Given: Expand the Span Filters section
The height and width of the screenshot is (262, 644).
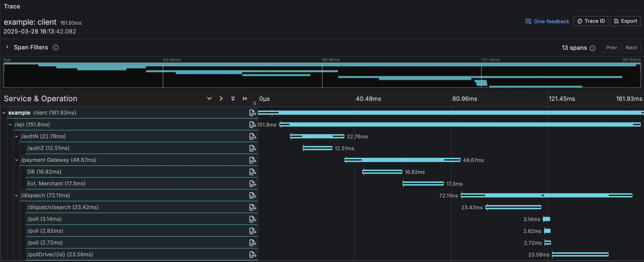Looking at the screenshot, I should click(x=7, y=47).
